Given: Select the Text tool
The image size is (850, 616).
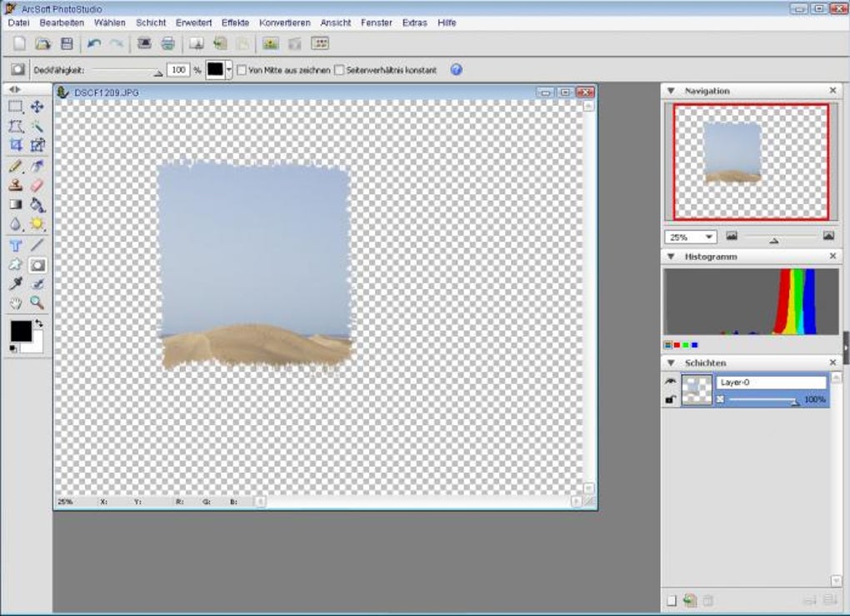Looking at the screenshot, I should (16, 246).
